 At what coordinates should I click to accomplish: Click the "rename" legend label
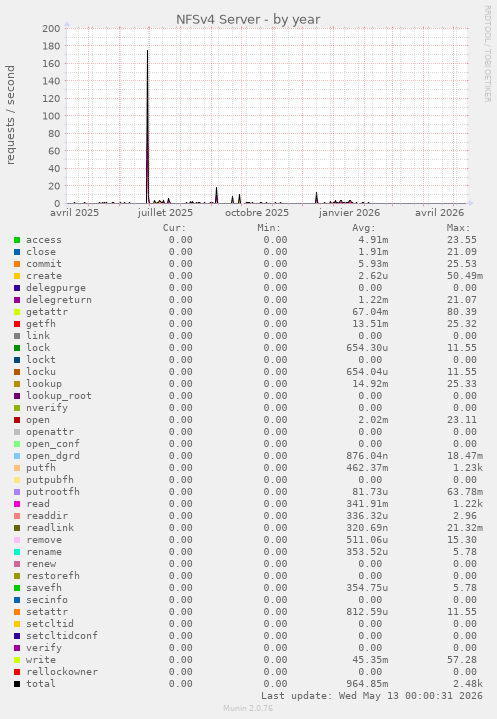coord(44,552)
